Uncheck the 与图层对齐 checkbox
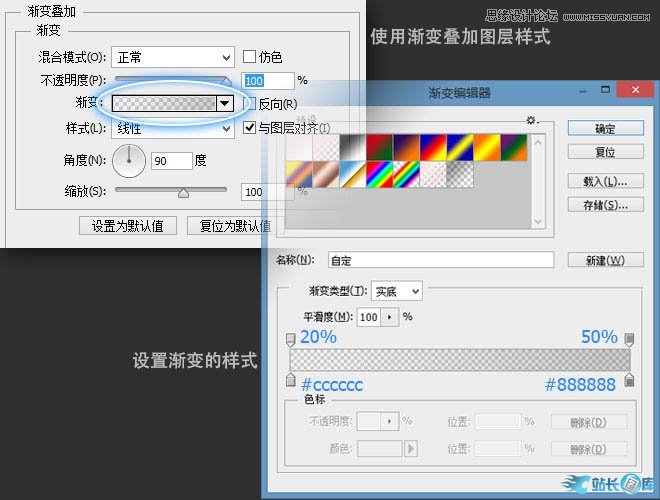This screenshot has height=500, width=660. click(250, 128)
